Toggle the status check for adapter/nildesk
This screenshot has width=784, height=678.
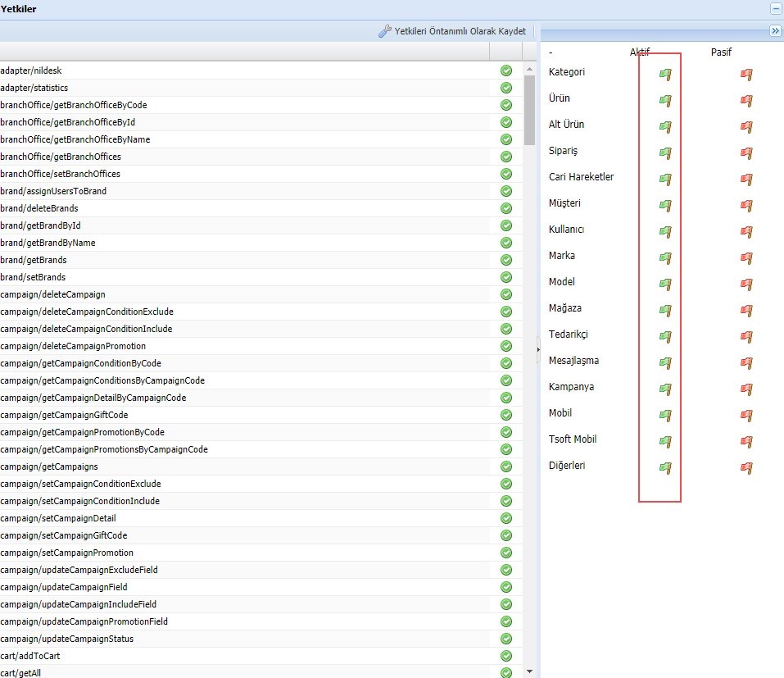[x=506, y=71]
